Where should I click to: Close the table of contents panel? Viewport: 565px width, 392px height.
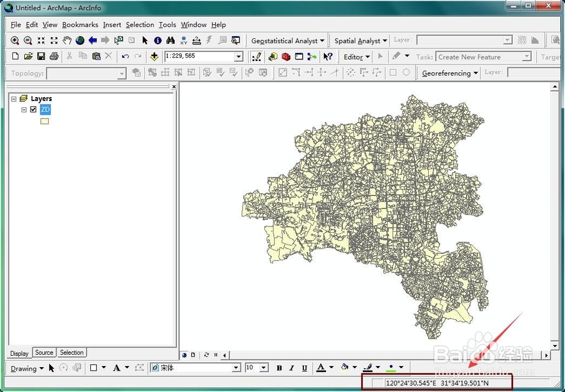pos(174,86)
